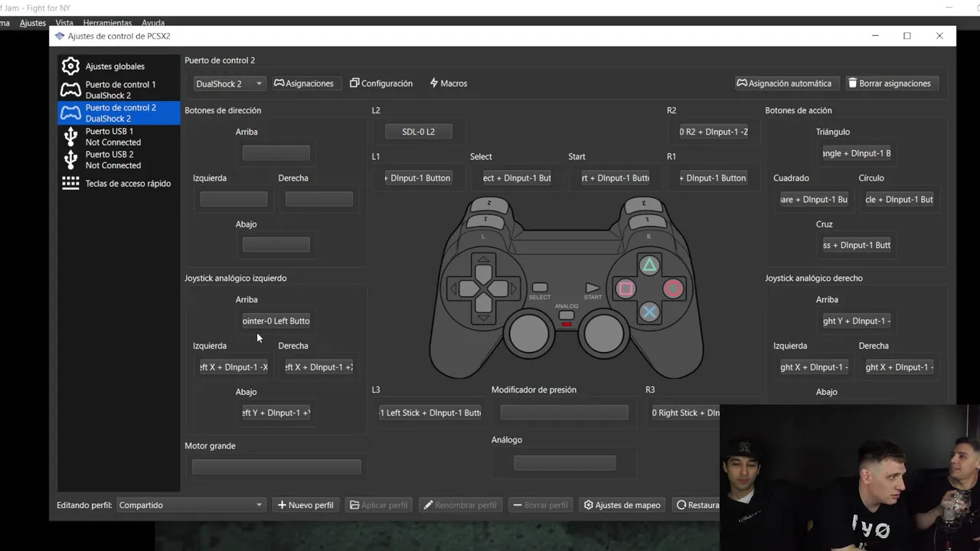Click the D-pad Abajo binding field
This screenshot has width=980, height=551.
276,245
